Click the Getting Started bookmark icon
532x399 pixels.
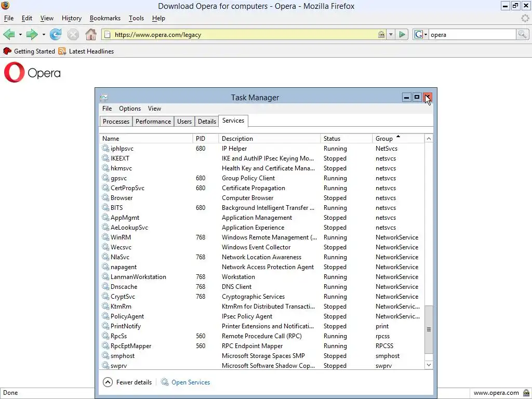pyautogui.click(x=7, y=51)
